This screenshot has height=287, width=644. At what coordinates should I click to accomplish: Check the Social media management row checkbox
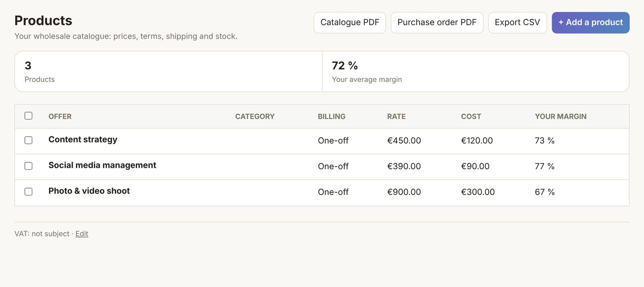(29, 166)
